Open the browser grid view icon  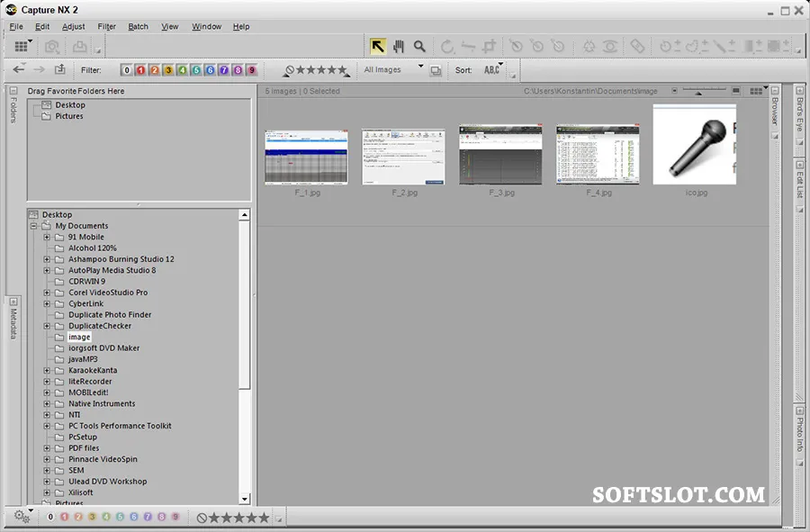point(22,47)
